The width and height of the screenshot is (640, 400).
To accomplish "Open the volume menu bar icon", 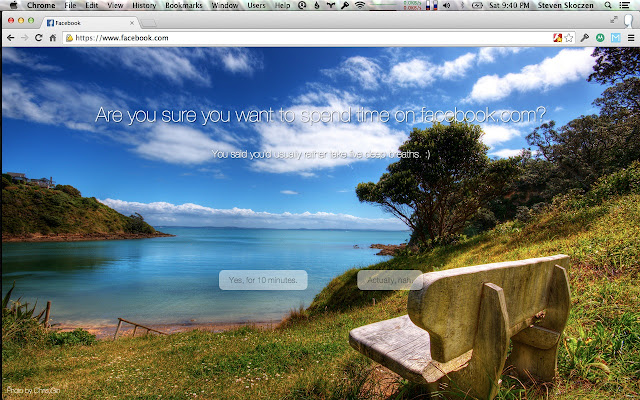I will coord(447,5).
